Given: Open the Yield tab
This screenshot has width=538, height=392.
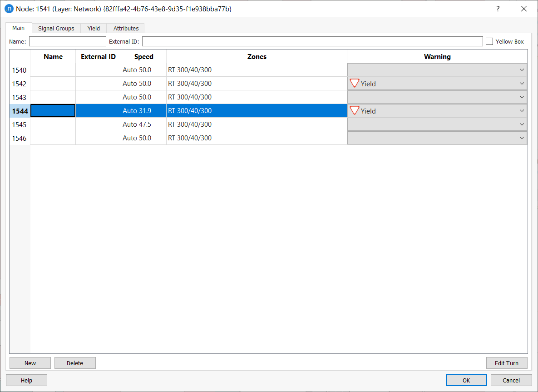Looking at the screenshot, I should point(94,28).
